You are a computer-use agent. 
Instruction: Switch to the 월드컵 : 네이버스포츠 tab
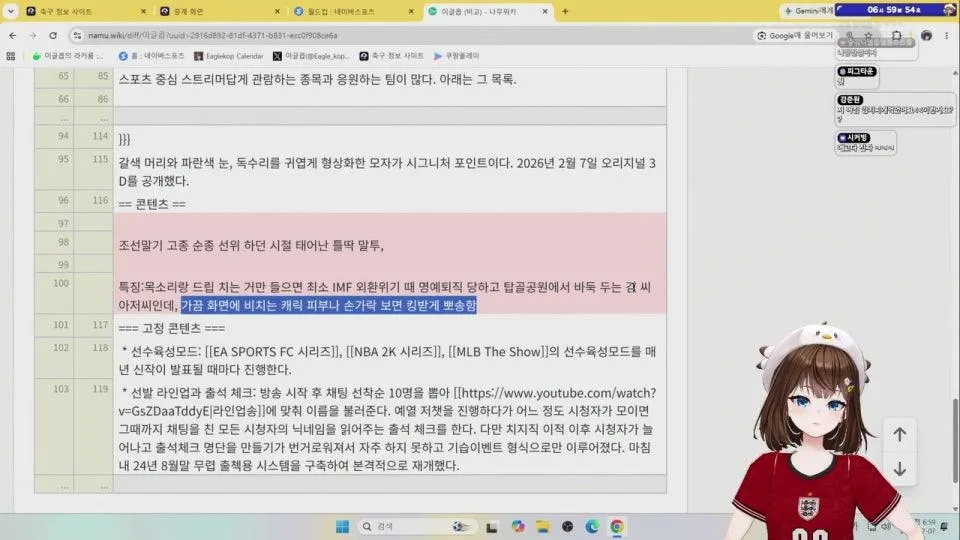click(x=353, y=11)
